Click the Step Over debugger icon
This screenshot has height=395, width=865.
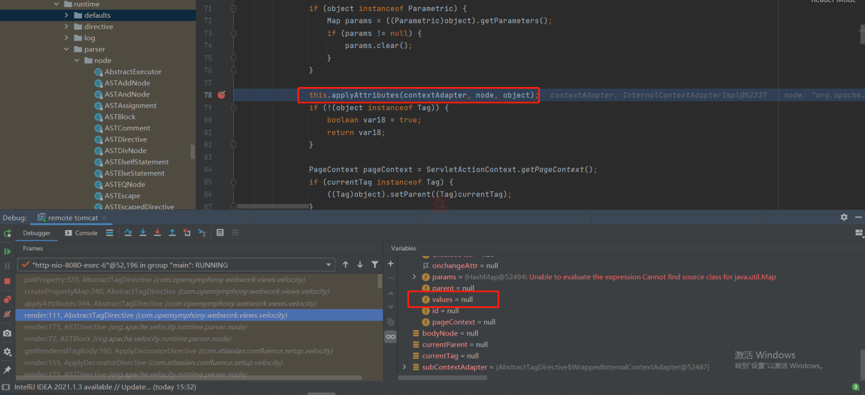pyautogui.click(x=129, y=233)
